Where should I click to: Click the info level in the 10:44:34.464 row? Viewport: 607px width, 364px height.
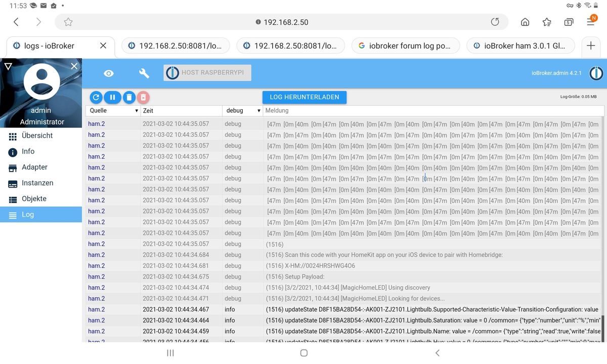(230, 321)
